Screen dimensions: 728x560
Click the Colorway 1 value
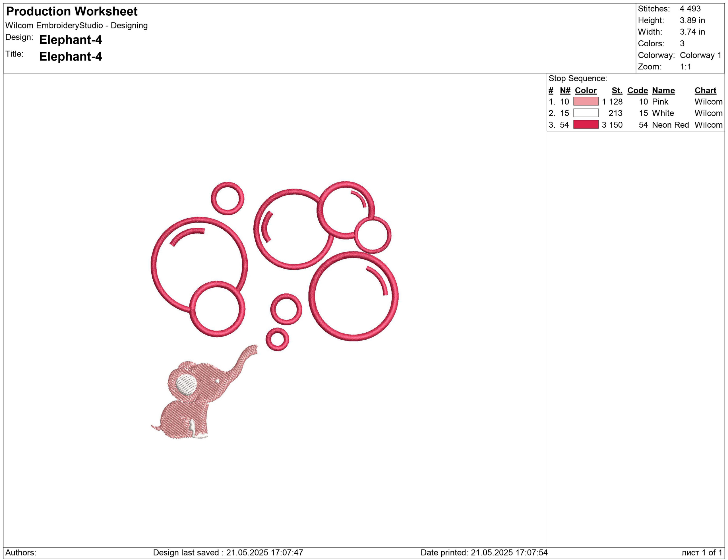[x=700, y=55]
